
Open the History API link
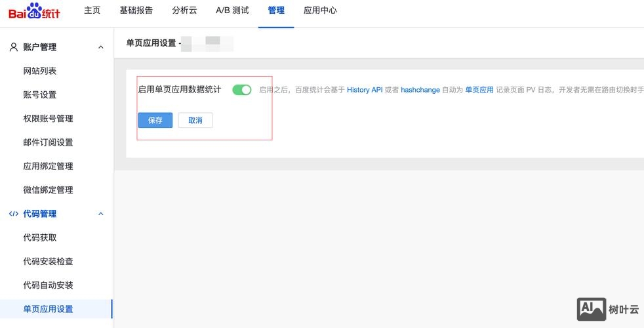365,90
